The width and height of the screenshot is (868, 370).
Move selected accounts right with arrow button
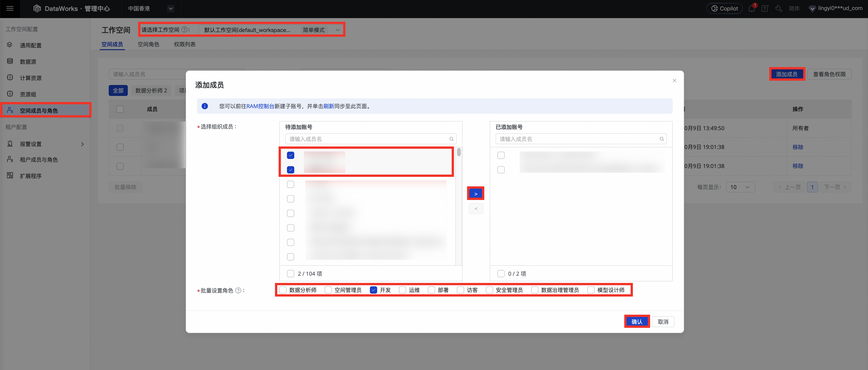pos(475,194)
